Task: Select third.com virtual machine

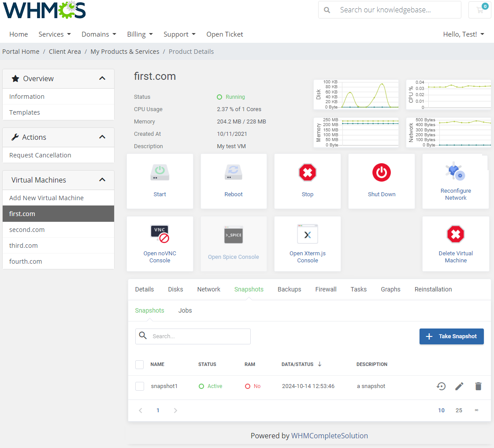Action: 58,245
